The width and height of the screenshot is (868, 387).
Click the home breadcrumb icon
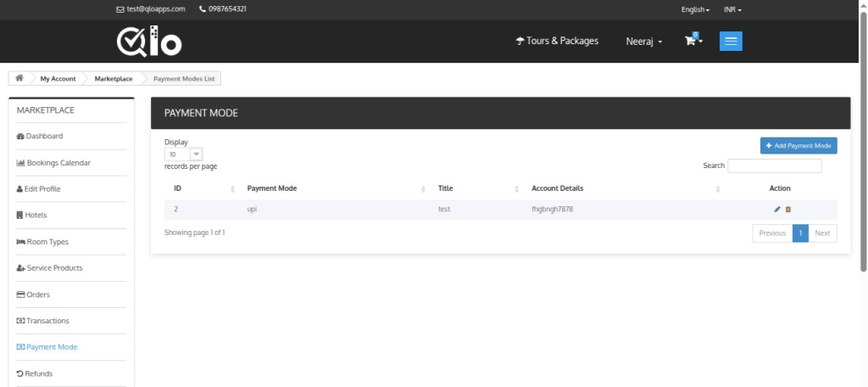coord(19,78)
